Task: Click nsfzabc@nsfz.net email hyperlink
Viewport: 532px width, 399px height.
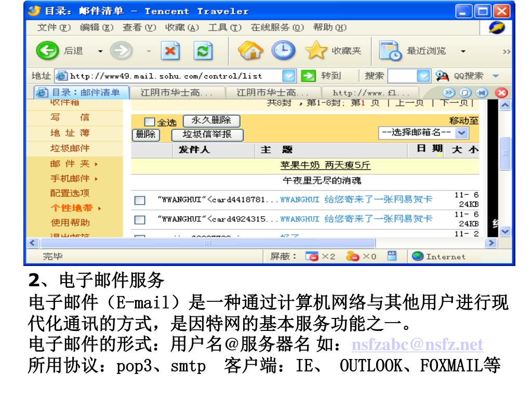Action: click(417, 345)
